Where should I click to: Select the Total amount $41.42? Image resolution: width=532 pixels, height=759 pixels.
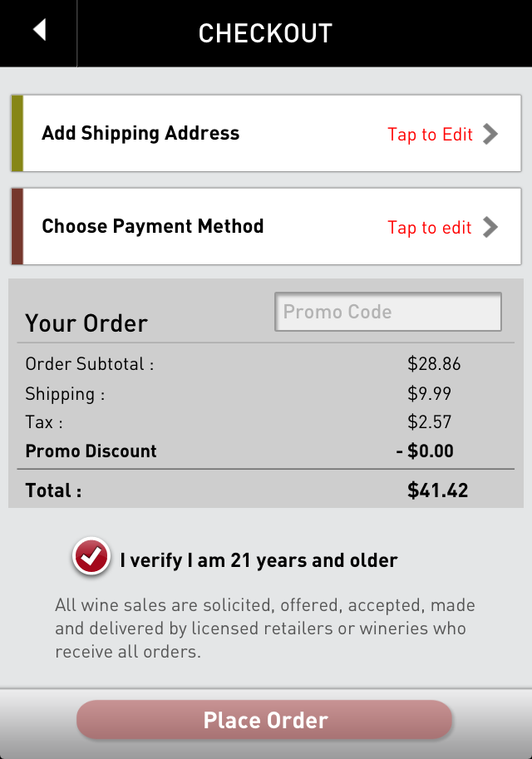tap(438, 490)
